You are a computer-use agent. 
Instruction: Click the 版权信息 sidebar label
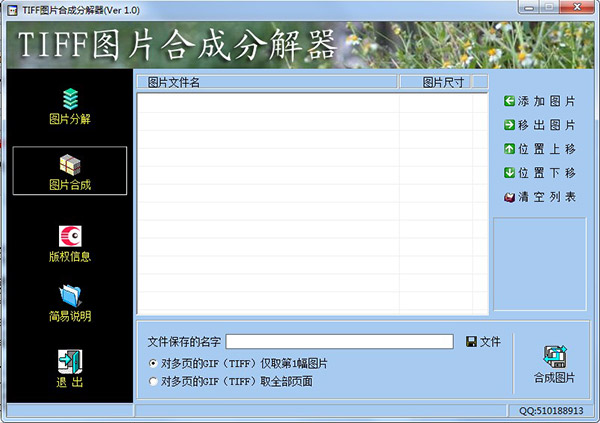click(70, 256)
